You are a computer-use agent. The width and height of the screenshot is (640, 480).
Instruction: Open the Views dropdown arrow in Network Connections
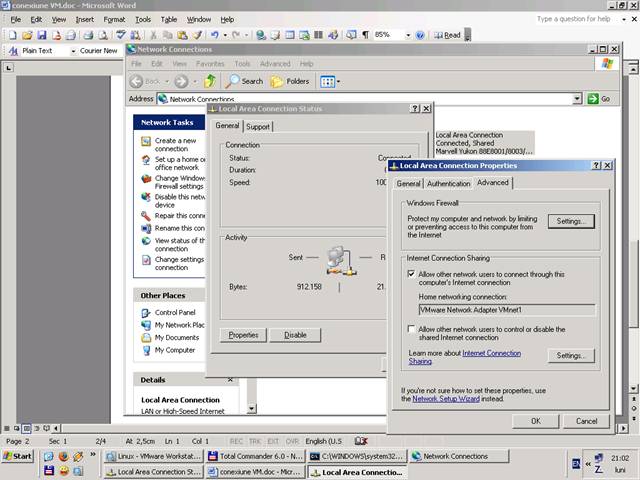click(x=338, y=82)
